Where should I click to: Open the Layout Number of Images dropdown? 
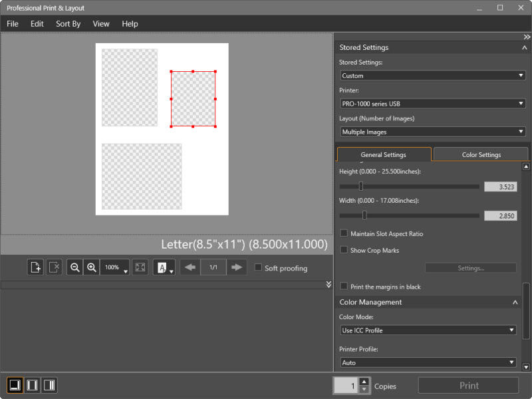click(x=432, y=132)
